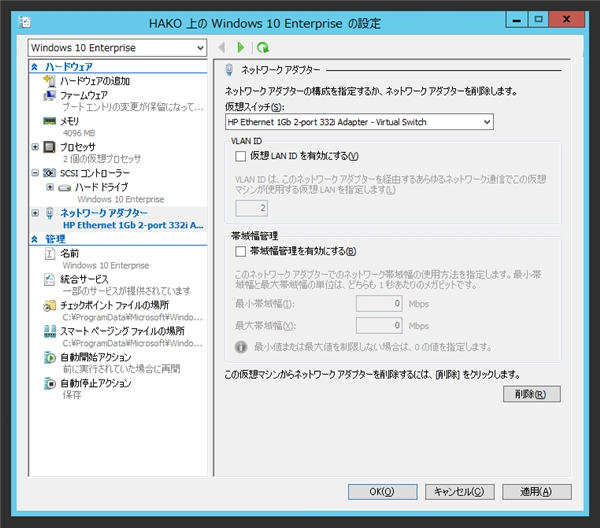Screen dimensions: 600x528
Task: Click '保存' text under stop action
Action: tap(72, 395)
